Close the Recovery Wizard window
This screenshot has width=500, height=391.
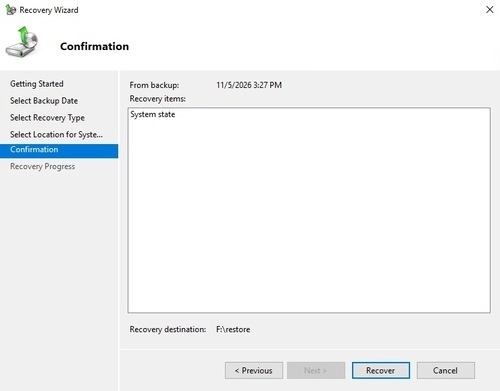[x=489, y=10]
